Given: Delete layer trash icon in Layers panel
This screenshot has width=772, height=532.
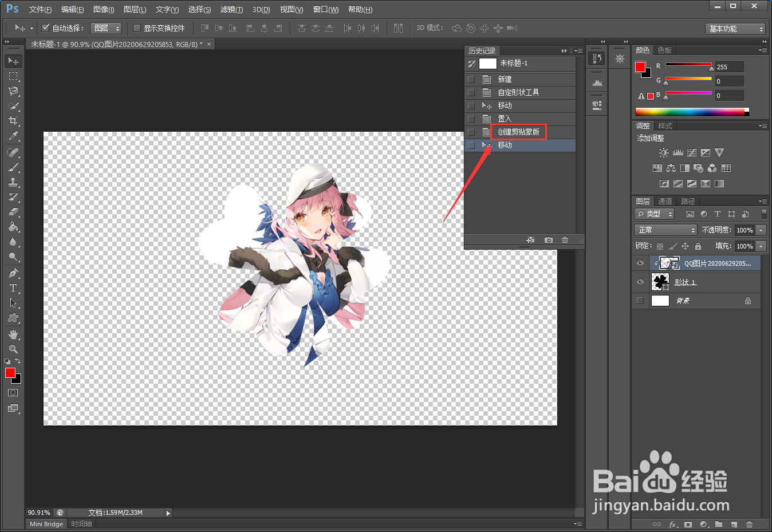Looking at the screenshot, I should (x=749, y=525).
